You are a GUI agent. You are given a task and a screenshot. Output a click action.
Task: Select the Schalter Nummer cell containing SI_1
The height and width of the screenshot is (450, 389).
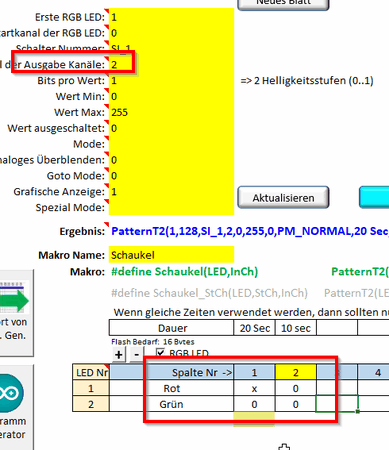click(x=171, y=49)
